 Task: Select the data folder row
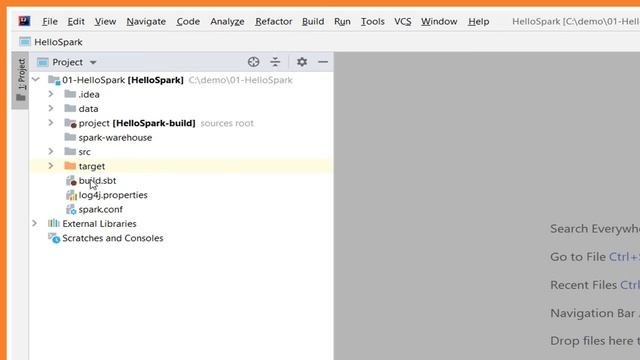(x=182, y=109)
